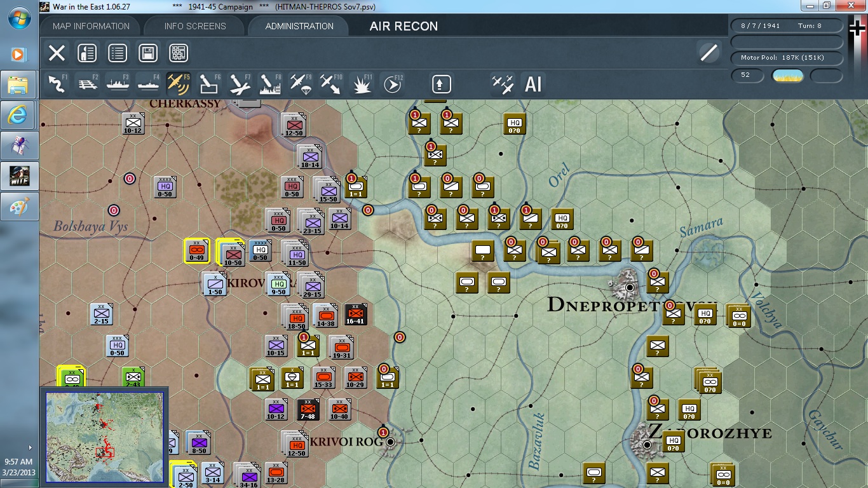The width and height of the screenshot is (868, 488).
Task: Select F4 amphibious transport ship icon
Action: click(x=149, y=84)
